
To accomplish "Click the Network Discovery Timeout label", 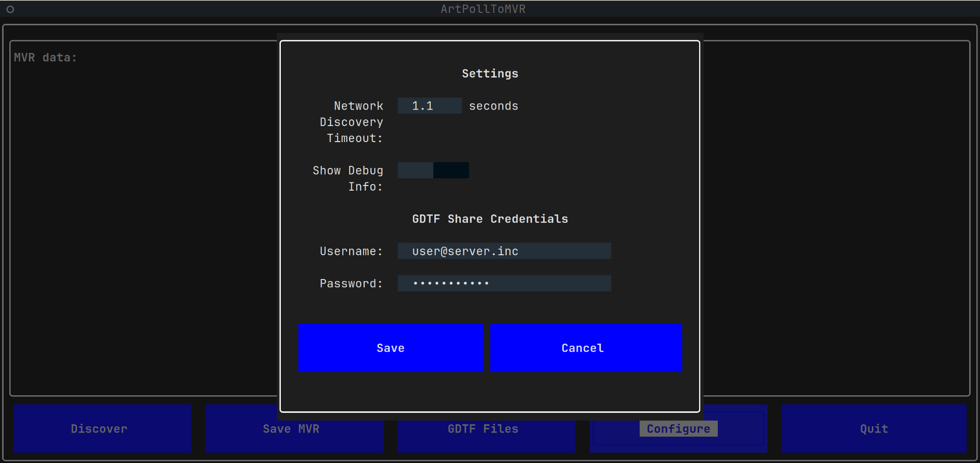I will 352,122.
